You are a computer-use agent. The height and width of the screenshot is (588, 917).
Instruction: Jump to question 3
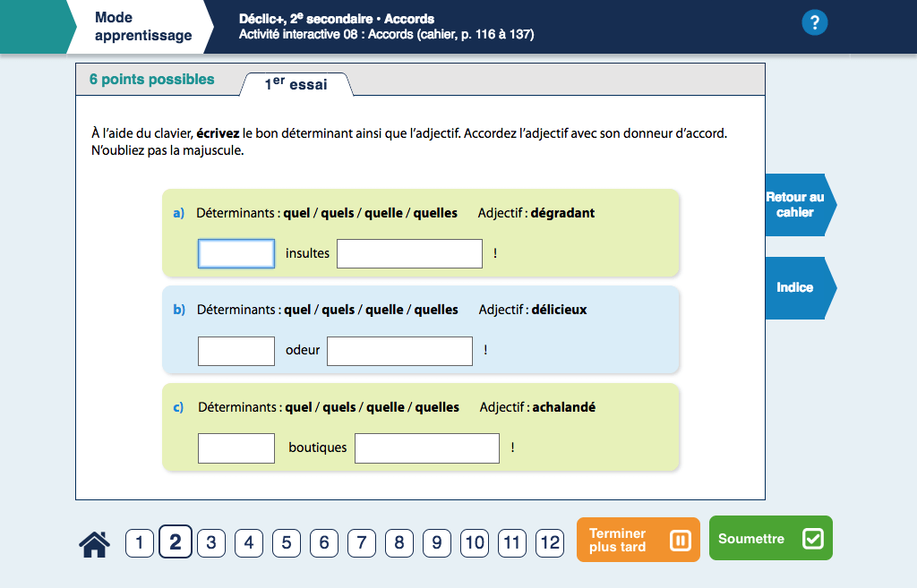pos(211,543)
